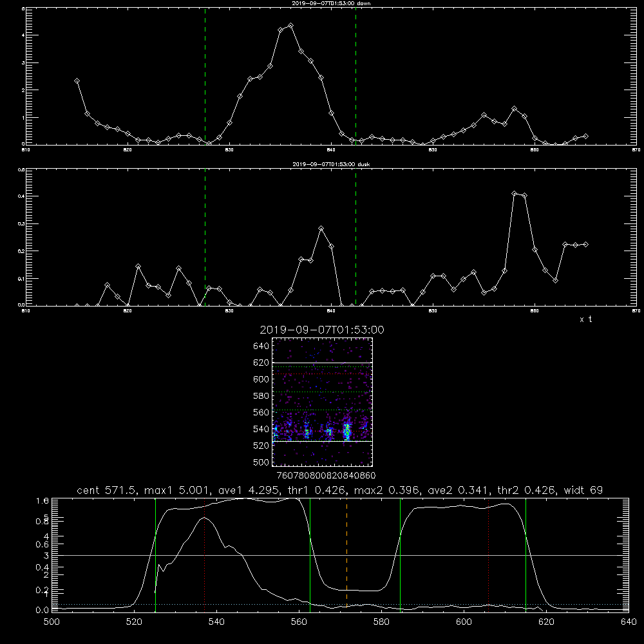This screenshot has width=644, height=644.
Task: Click the "540" x-axis label of bottom plot
Action: pos(216,622)
